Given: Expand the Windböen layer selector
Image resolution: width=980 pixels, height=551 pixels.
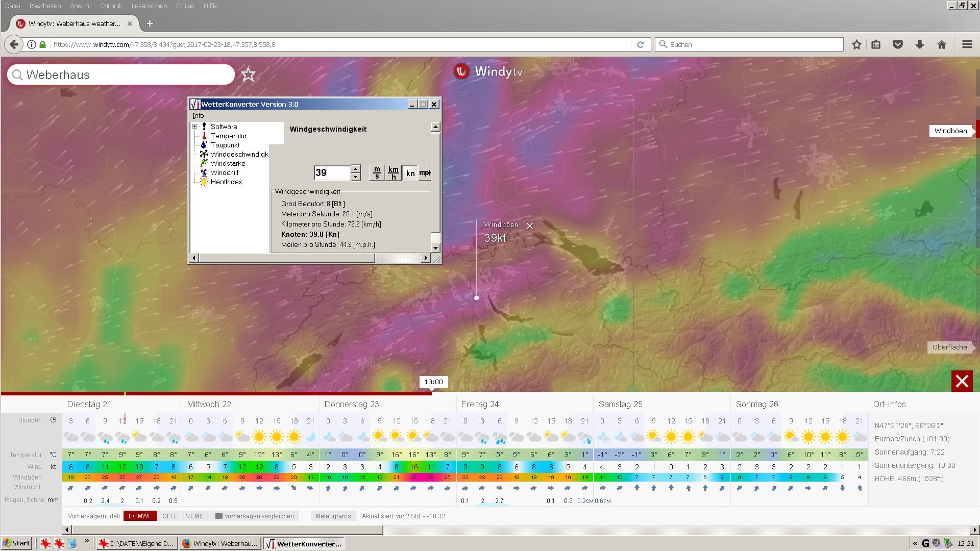Looking at the screenshot, I should click(950, 131).
